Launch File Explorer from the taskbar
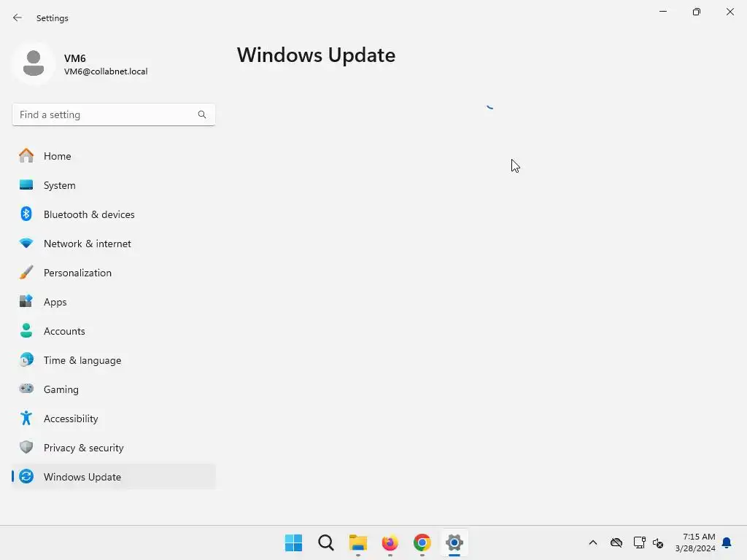The width and height of the screenshot is (747, 560). (x=357, y=542)
